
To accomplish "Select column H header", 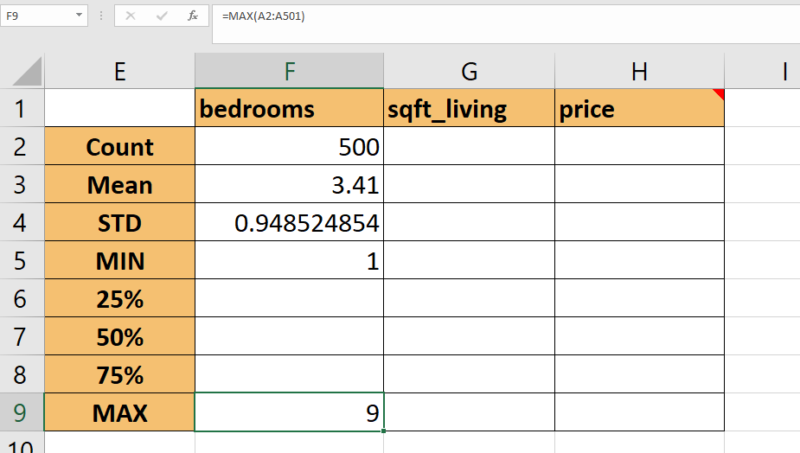I will click(639, 71).
